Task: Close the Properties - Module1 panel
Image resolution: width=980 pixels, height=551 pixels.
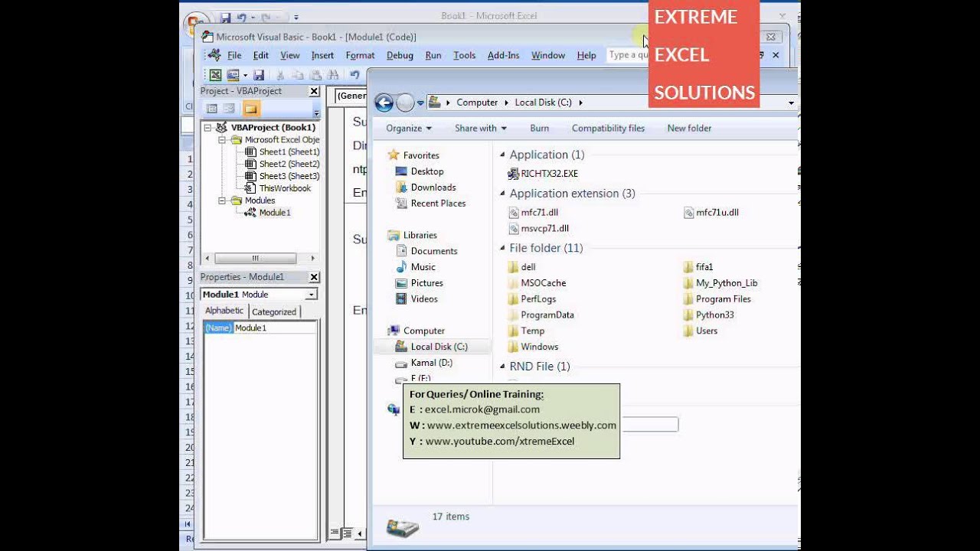Action: click(x=314, y=277)
